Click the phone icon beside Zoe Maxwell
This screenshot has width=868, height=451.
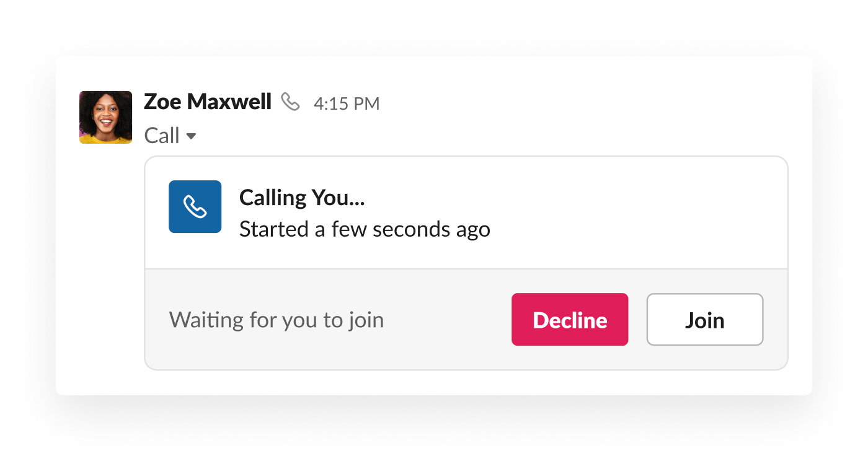pyautogui.click(x=290, y=102)
